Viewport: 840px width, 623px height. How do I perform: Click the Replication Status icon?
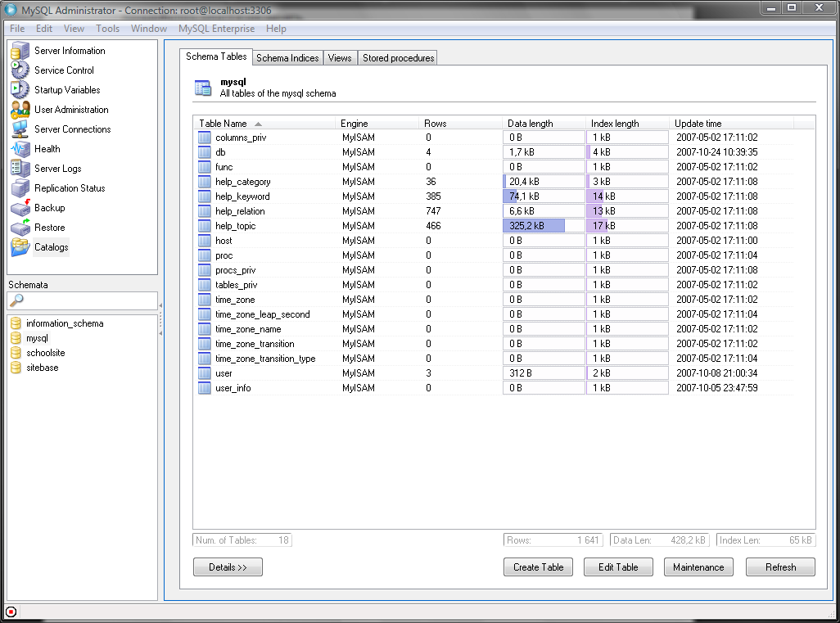pyautogui.click(x=20, y=188)
